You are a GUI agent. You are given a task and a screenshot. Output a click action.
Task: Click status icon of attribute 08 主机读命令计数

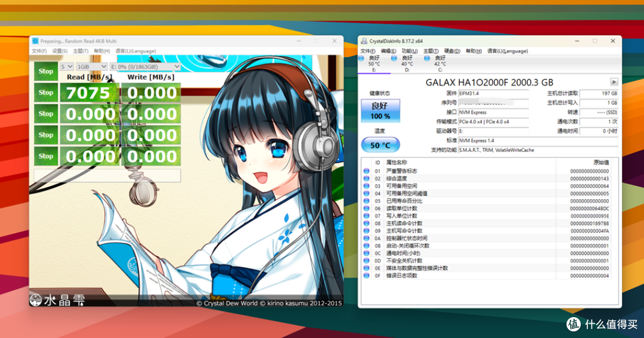[x=366, y=224]
